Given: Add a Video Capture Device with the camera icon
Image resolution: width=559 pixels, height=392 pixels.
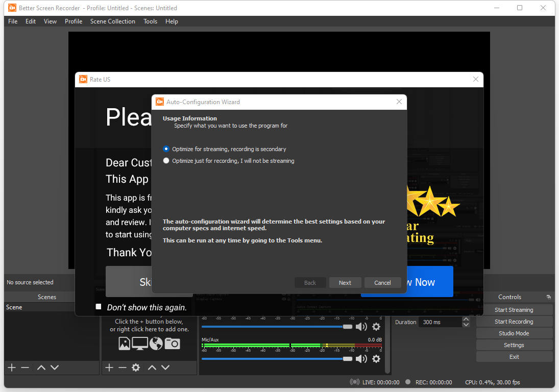Looking at the screenshot, I should [172, 344].
